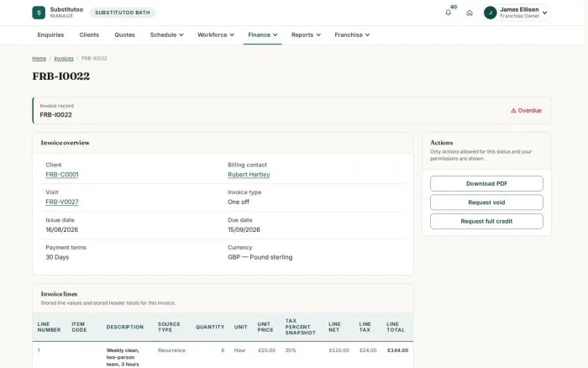Click the Substitutoo S logo icon
The width and height of the screenshot is (588, 368).
click(x=39, y=13)
